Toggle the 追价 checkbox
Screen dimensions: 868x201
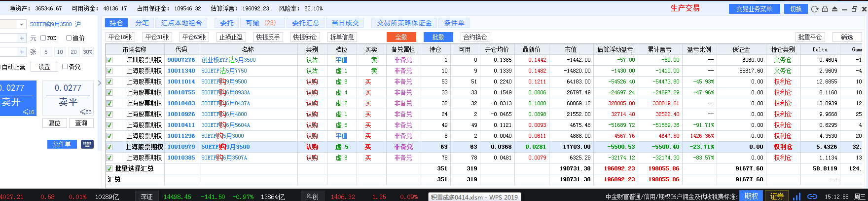pos(69,38)
